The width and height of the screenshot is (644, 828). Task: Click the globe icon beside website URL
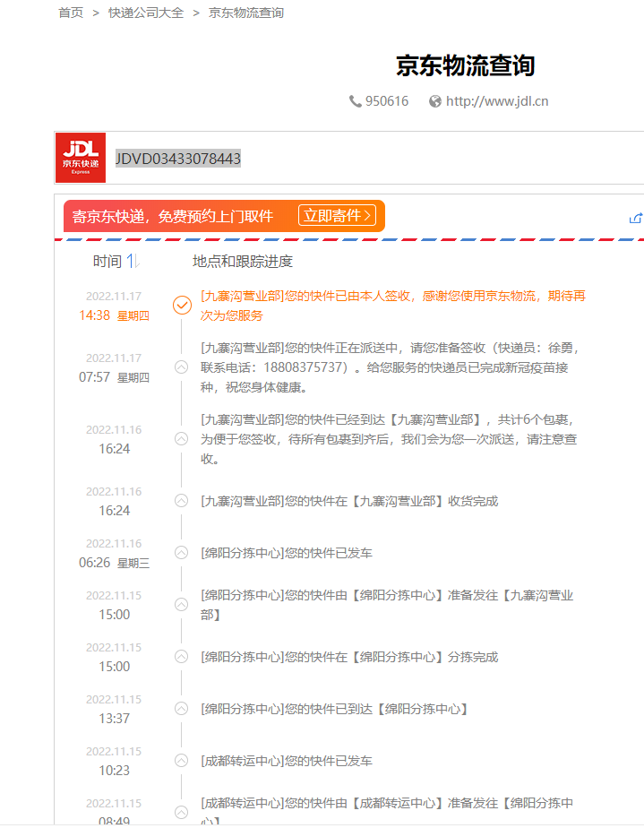pos(435,101)
